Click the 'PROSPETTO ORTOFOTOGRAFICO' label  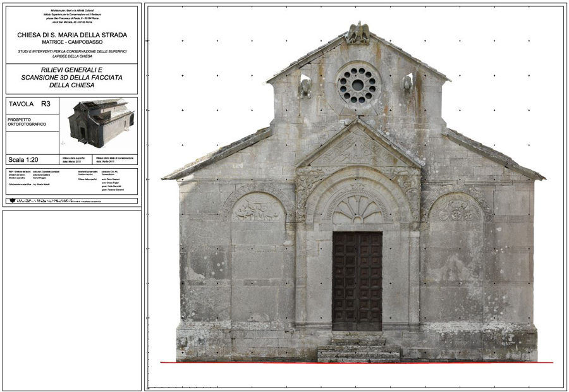point(27,122)
